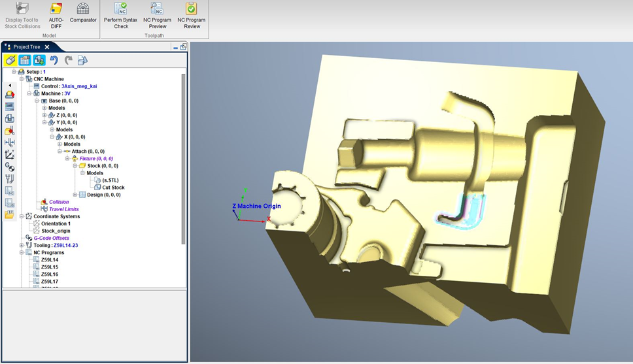This screenshot has height=364, width=633.
Task: Open the AUTO-DIFF tool
Action: (x=56, y=14)
